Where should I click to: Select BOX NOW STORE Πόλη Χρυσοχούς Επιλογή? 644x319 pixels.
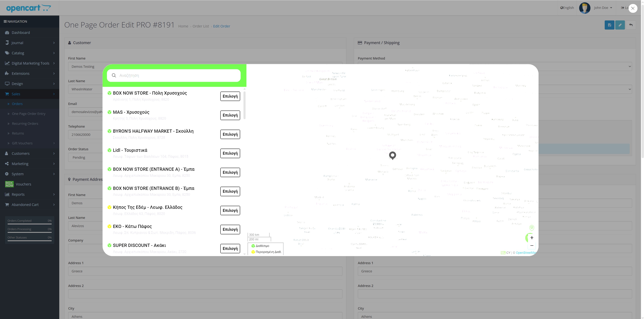coord(230,96)
